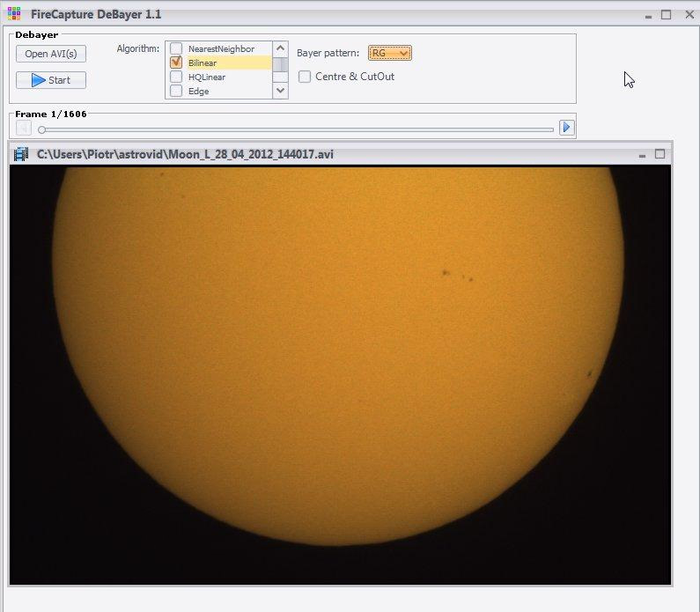
Task: Click the algorithm list scroll-down arrow
Action: 281,91
